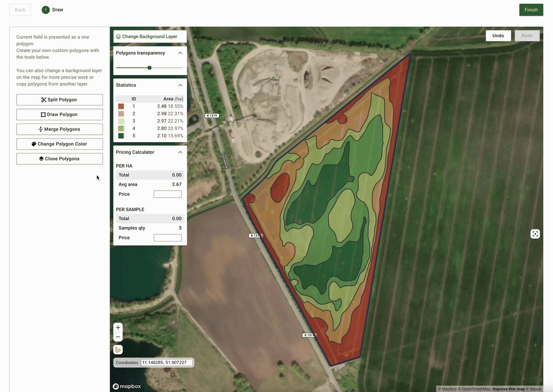
Task: Collapse the Statistics panel
Action: tap(180, 85)
